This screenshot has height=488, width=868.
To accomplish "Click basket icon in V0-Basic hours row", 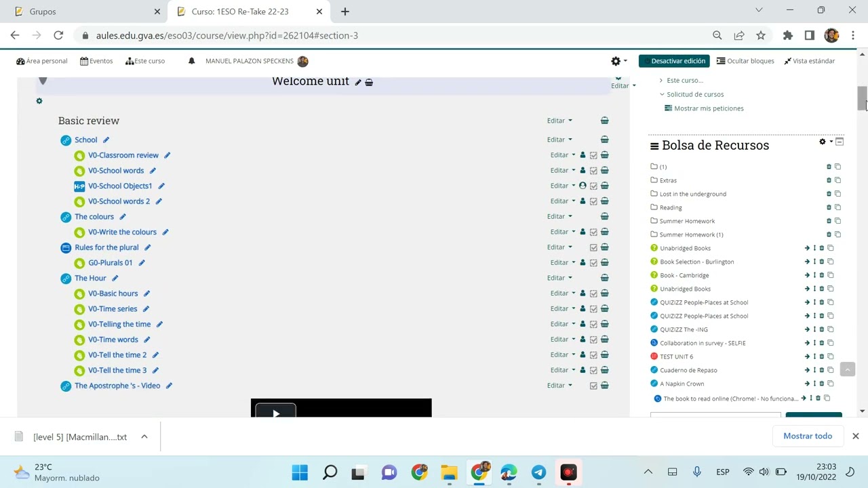I will 604,293.
